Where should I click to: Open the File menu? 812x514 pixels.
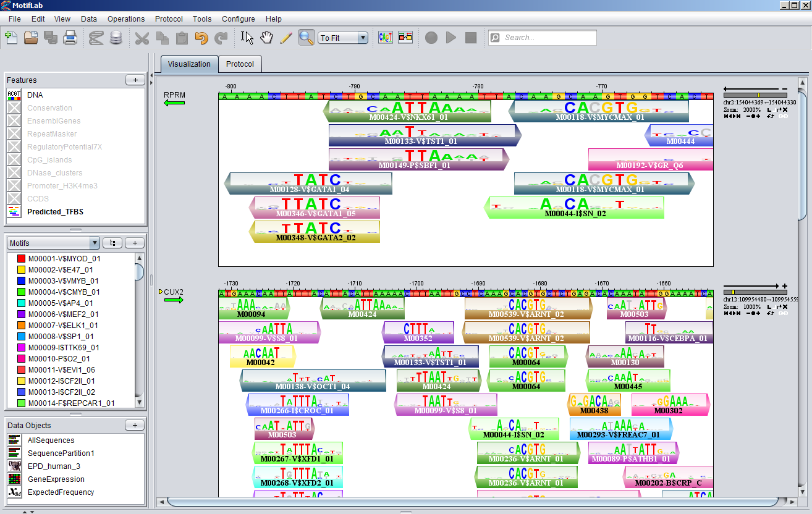coord(15,19)
